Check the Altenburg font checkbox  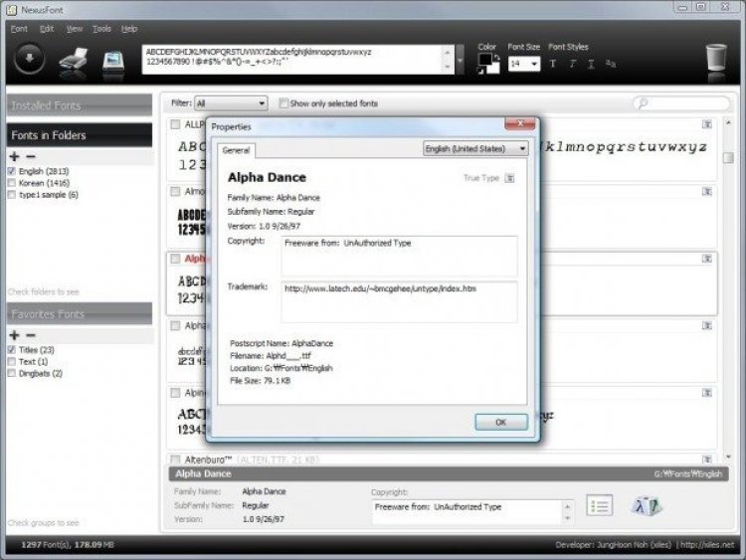click(x=175, y=460)
